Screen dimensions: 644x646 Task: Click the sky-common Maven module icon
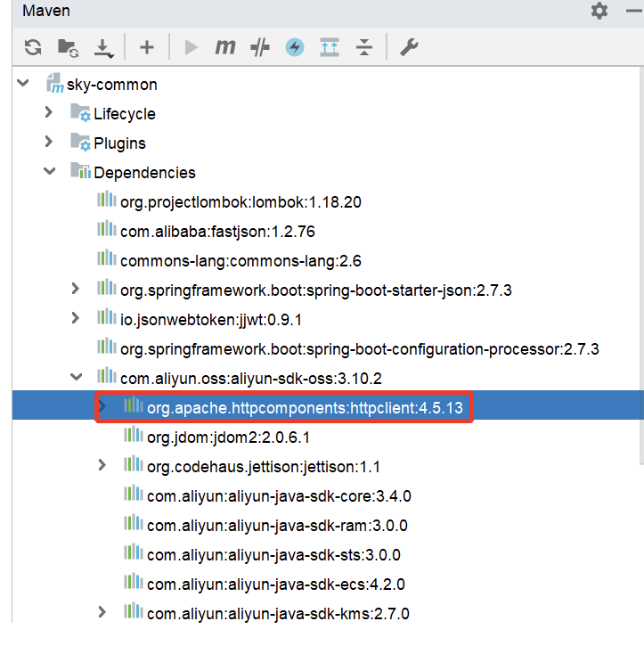[x=54, y=83]
